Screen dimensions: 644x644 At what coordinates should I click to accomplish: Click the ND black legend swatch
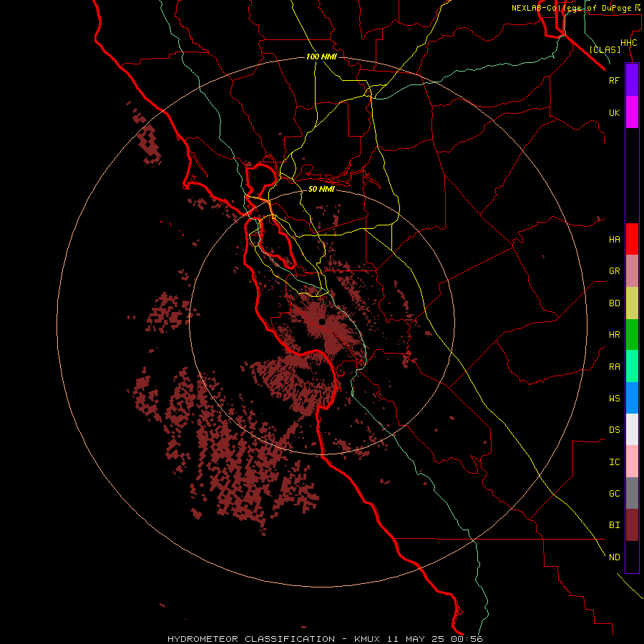point(632,557)
